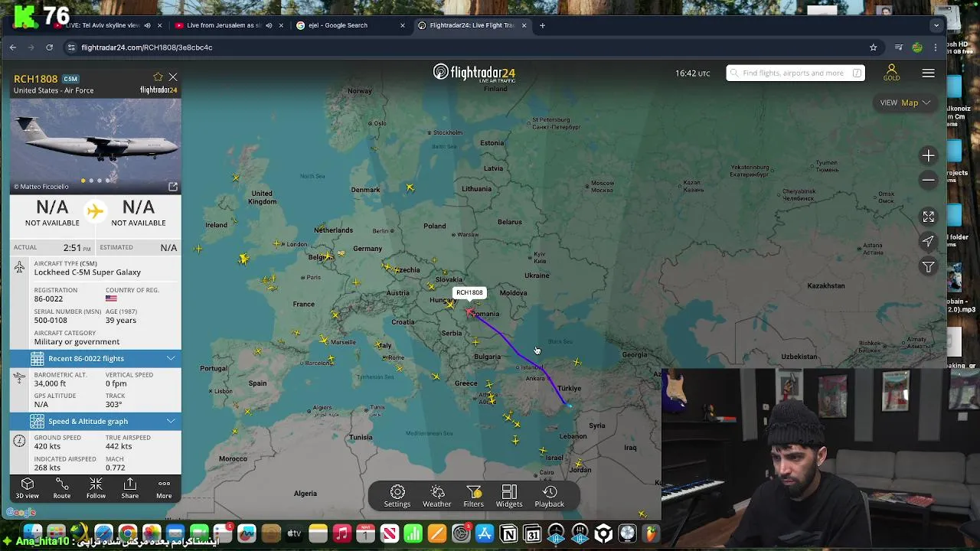Open Google Chrome from the Dock

click(x=127, y=533)
